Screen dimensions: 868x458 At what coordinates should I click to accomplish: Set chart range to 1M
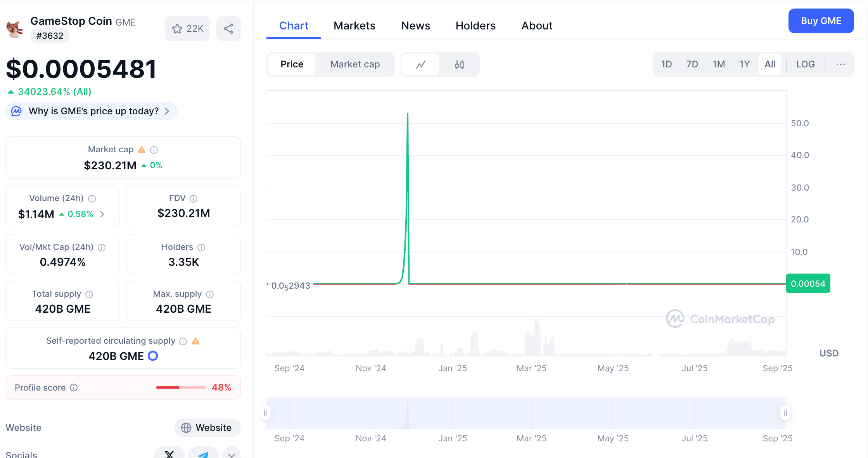[x=718, y=64]
